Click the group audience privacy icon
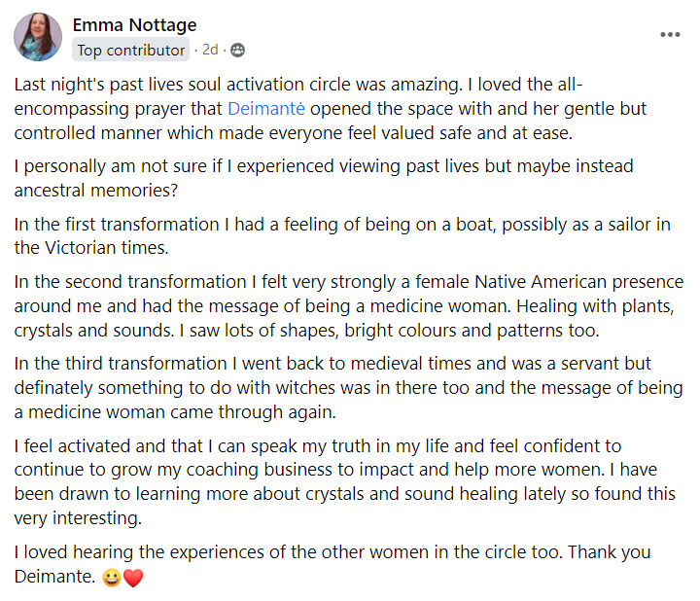Viewport: 700px width, 601px height. (237, 50)
